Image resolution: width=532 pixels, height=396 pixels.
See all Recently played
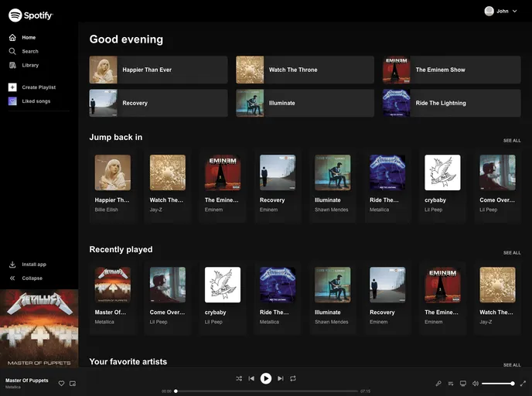pos(512,253)
